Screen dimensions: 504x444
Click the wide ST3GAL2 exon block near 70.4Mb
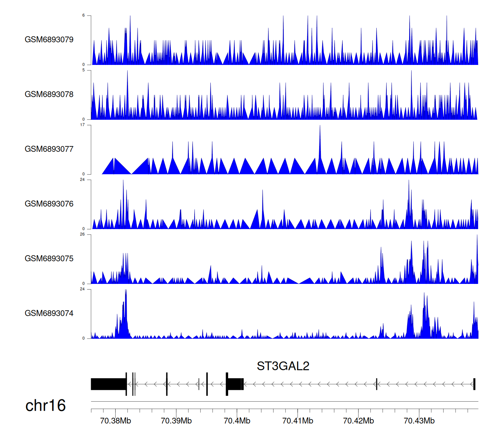235,384
